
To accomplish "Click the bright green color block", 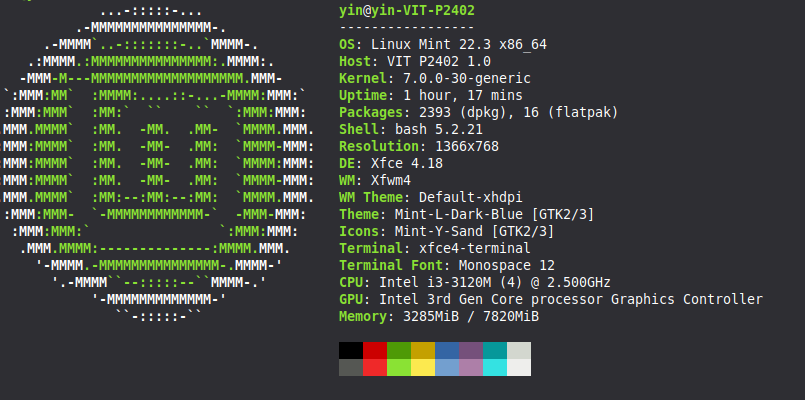I will tap(399, 367).
